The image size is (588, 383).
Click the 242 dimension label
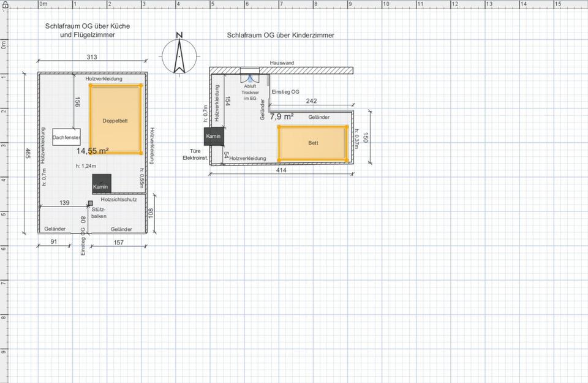[311, 101]
